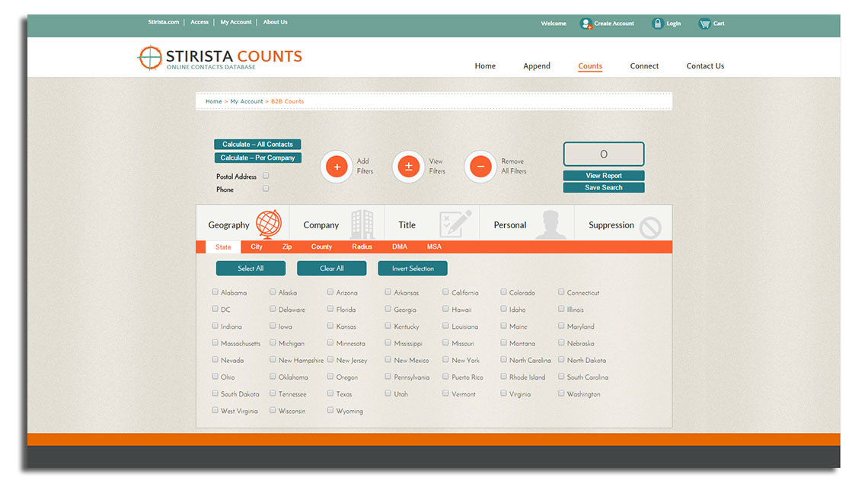The height and width of the screenshot is (487, 868).
Task: Click the Title pencil checklist icon
Action: 455,224
